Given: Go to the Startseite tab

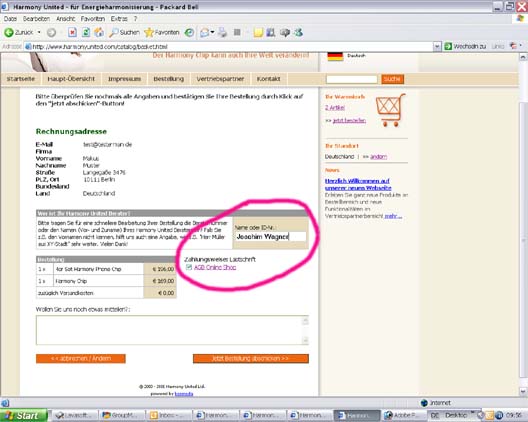Looking at the screenshot, I should click(21, 79).
